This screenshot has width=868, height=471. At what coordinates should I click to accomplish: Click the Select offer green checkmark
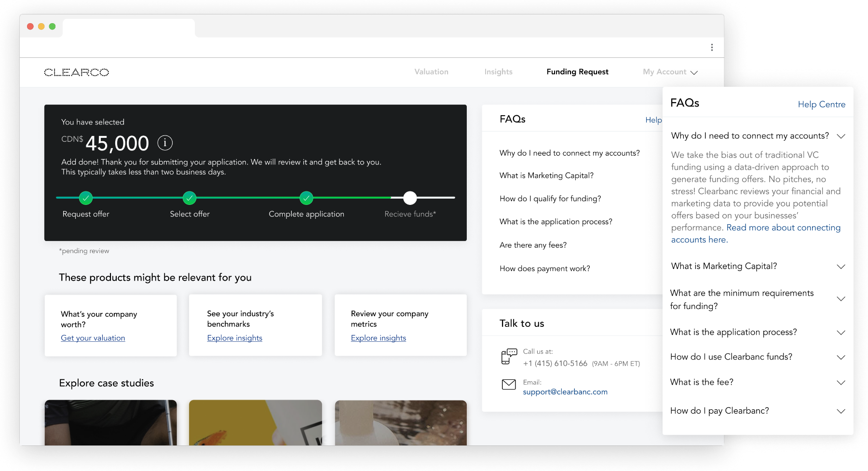click(x=190, y=198)
